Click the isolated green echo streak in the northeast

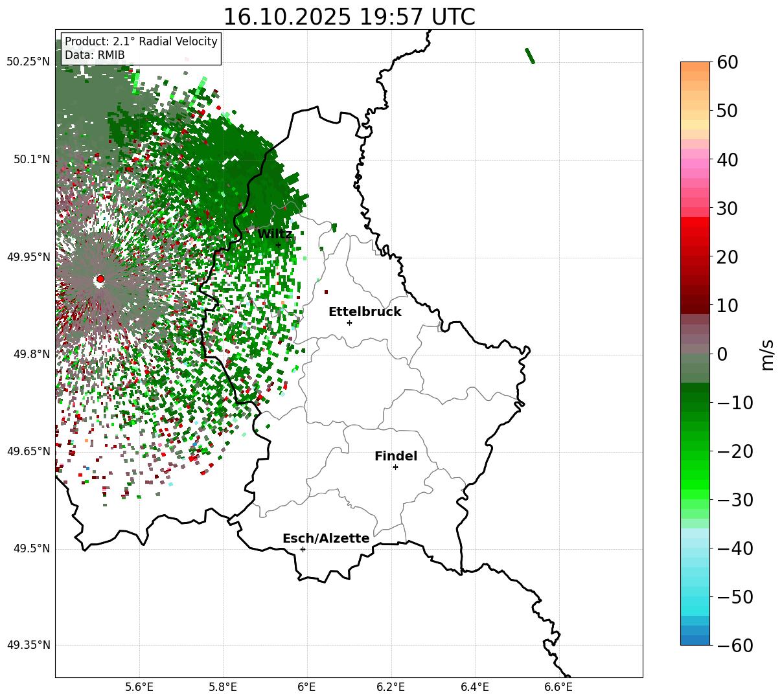click(x=530, y=56)
